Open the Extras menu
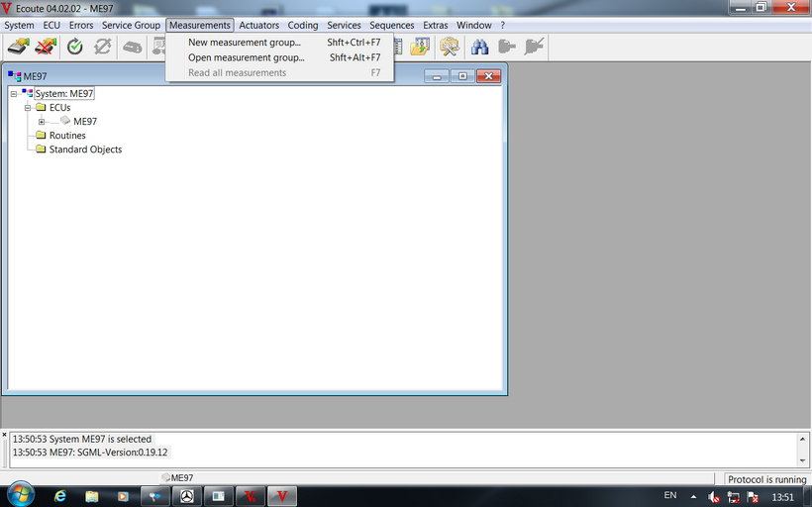 coord(436,25)
